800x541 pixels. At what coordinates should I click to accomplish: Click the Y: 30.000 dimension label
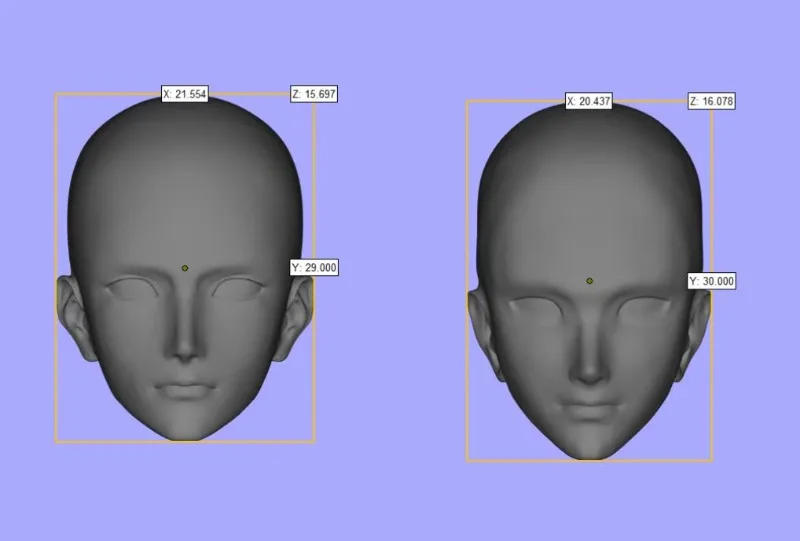click(x=712, y=281)
